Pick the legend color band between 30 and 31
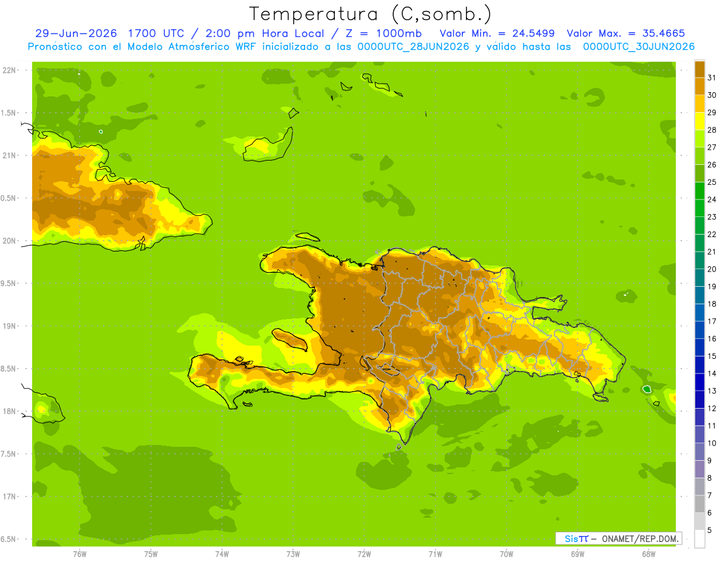 (x=699, y=85)
